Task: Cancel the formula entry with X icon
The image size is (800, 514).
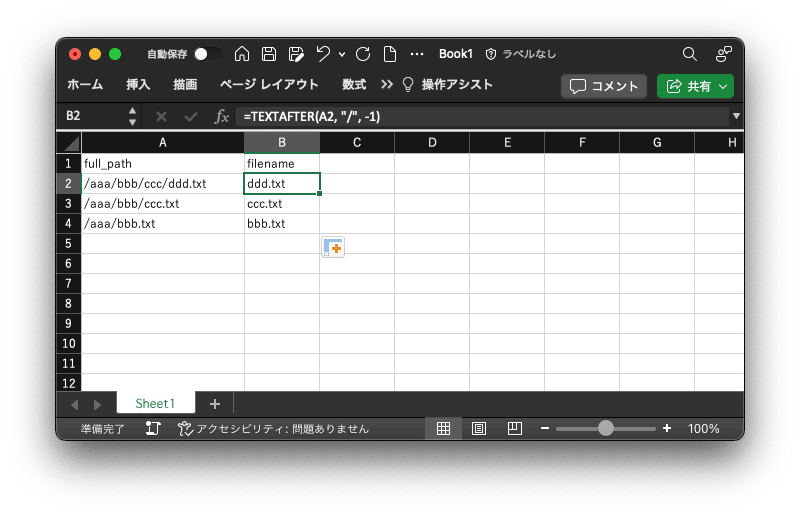Action: coord(161,117)
